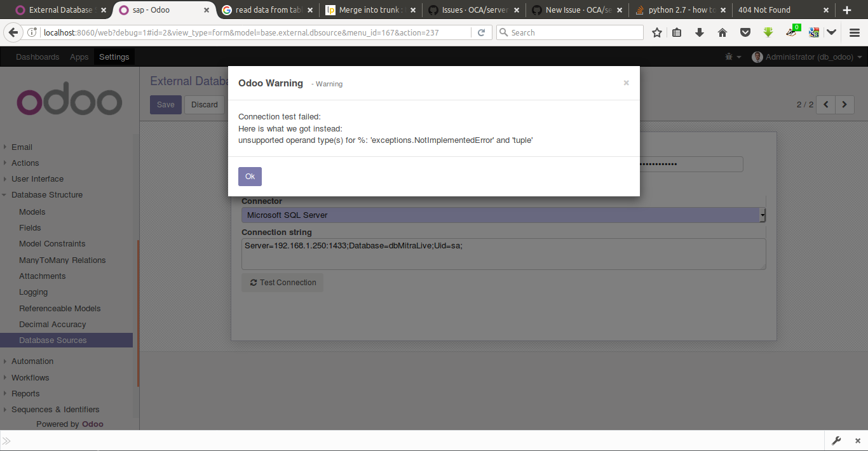868x451 pixels.
Task: Switch to 'python 2.7 - how to' tab
Action: (681, 10)
